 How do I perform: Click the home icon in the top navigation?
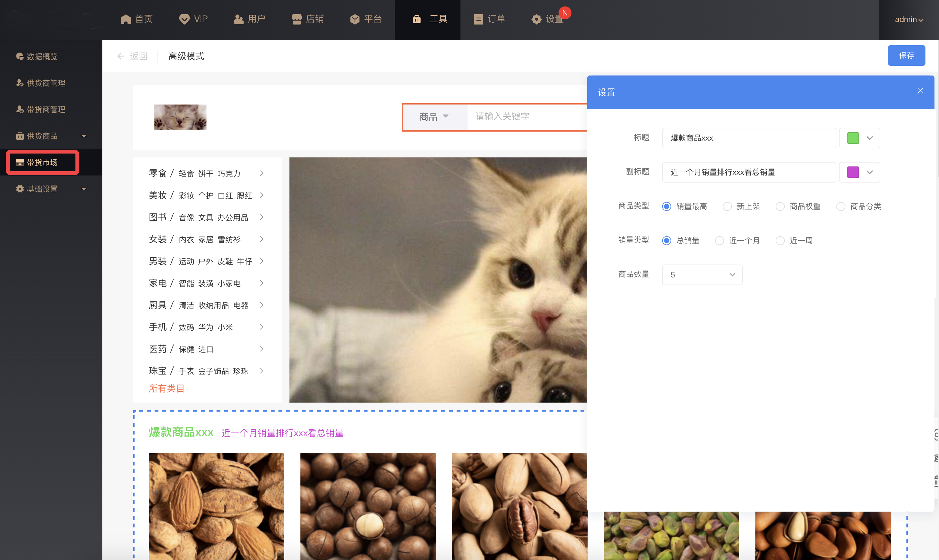click(x=125, y=19)
